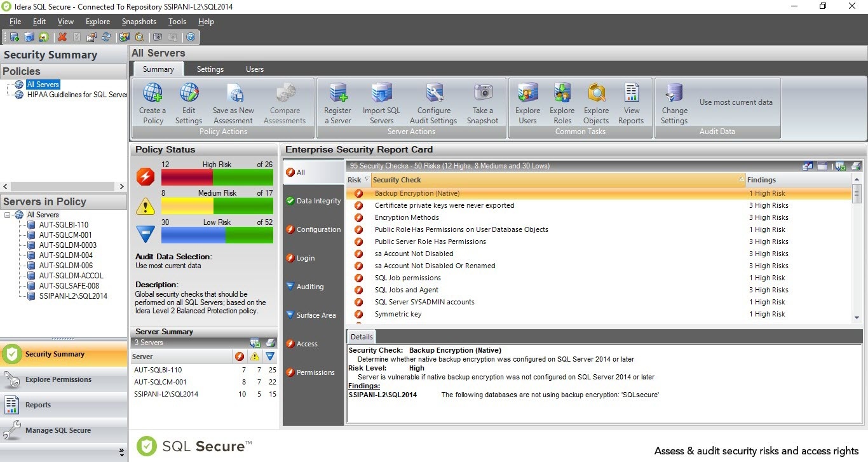Click the magnifier explore objects toolbar icon
868x462 pixels.
[139, 37]
